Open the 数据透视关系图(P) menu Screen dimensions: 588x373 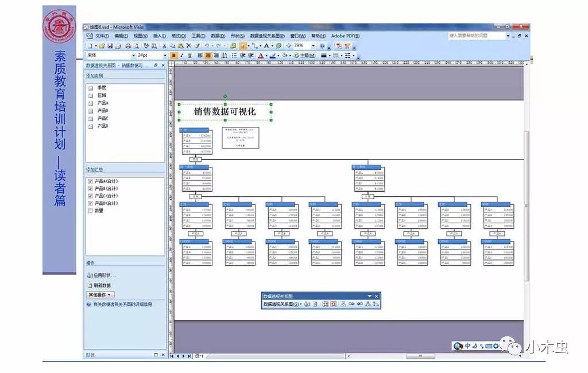pos(267,36)
